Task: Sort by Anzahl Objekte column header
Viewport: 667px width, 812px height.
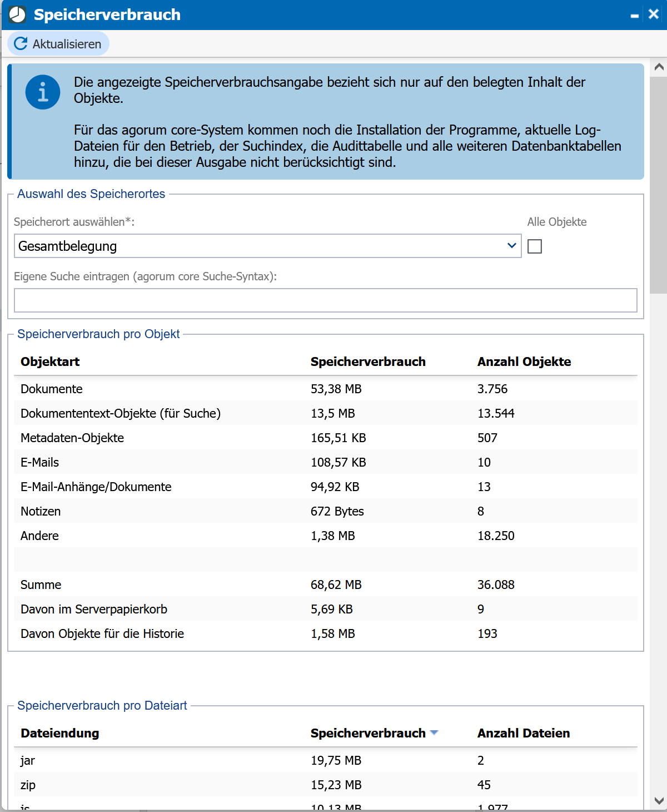Action: 524,362
